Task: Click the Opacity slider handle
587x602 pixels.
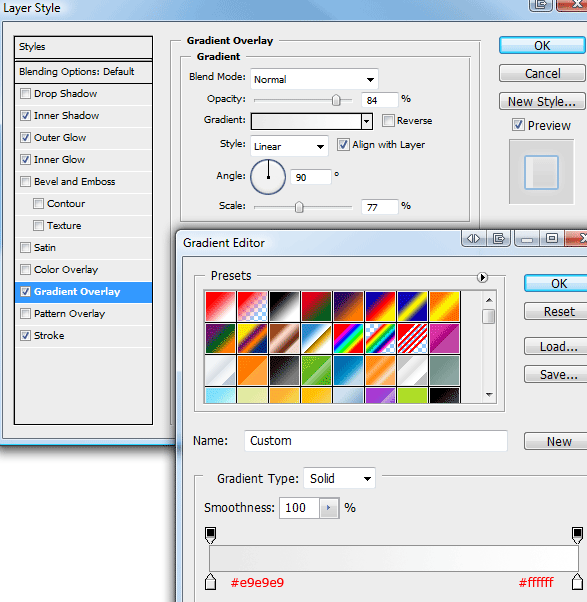Action: pos(336,100)
